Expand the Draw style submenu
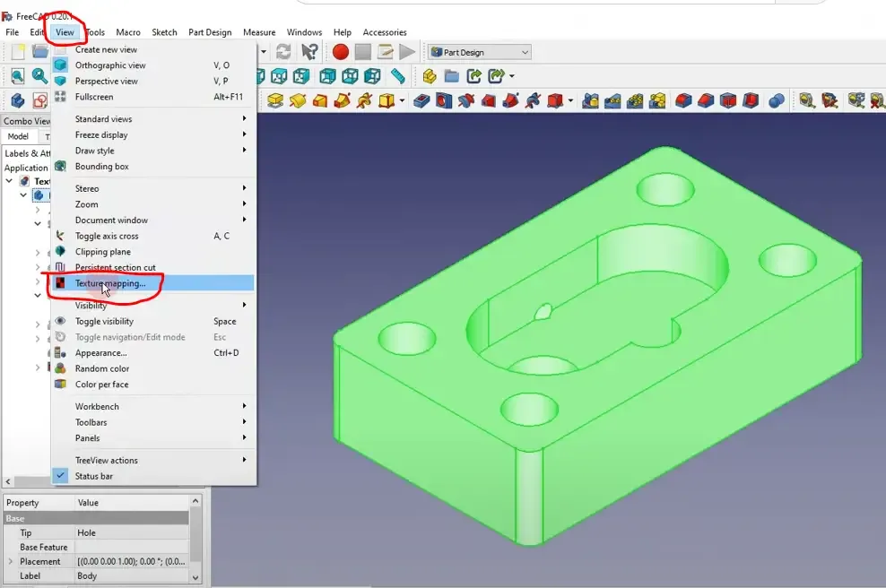This screenshot has height=588, width=886. click(153, 151)
